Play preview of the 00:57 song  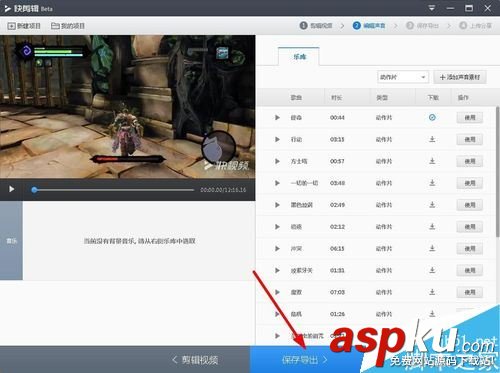277,161
